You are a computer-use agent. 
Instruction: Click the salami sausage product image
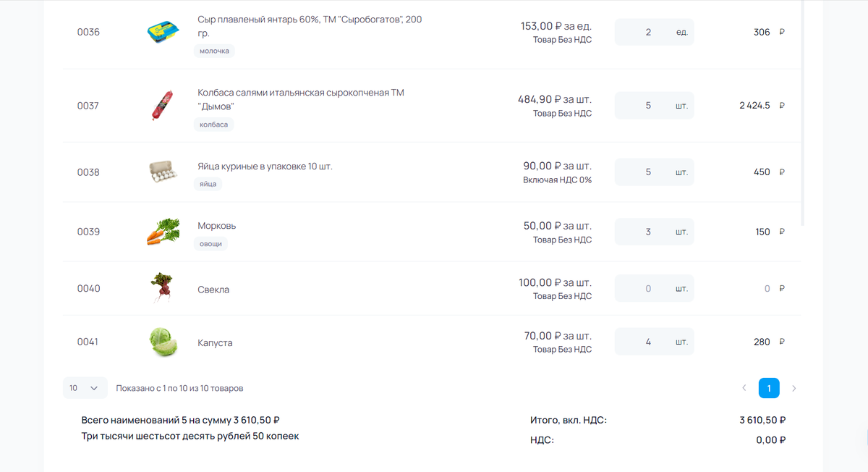(163, 106)
